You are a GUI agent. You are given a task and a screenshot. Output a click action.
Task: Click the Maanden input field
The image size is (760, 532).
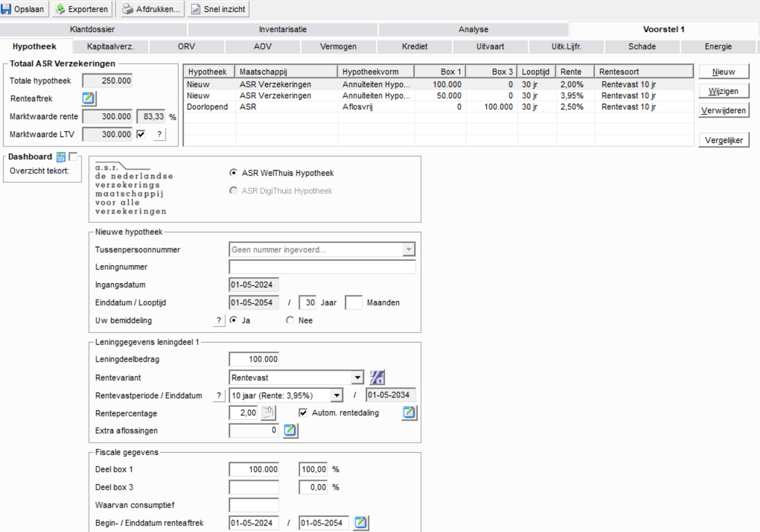[x=354, y=303]
